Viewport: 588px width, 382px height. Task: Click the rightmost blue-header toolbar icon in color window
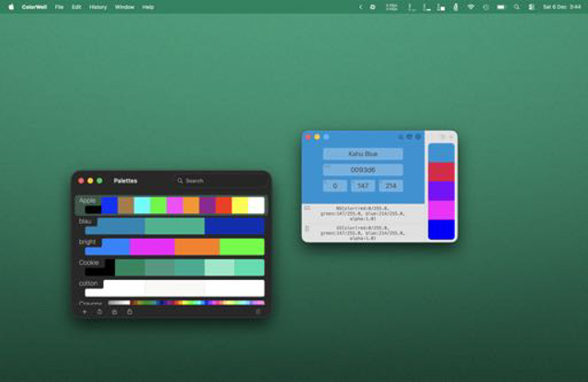pos(418,137)
